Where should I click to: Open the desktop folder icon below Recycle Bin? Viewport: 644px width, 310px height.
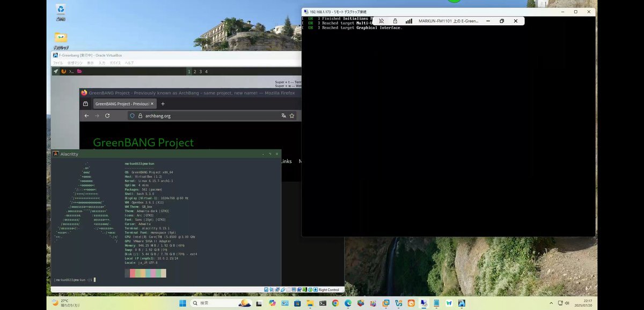(x=61, y=40)
